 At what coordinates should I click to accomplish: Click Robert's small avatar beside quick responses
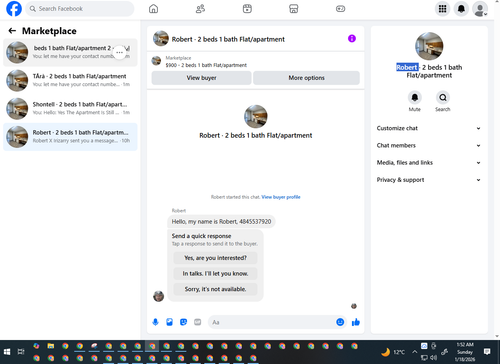(158, 296)
